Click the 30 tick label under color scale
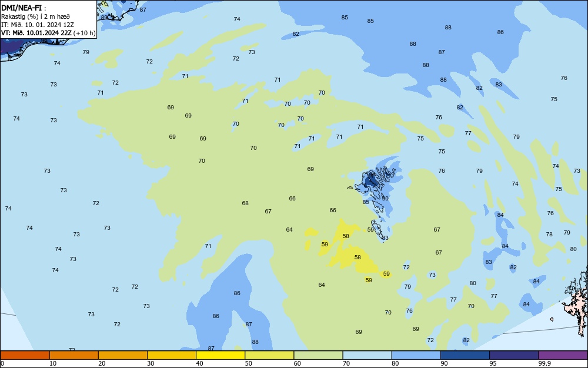 click(151, 363)
